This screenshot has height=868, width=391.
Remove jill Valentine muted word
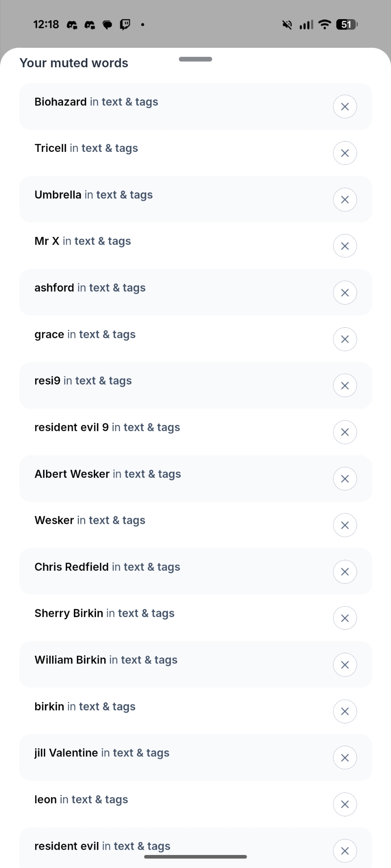pyautogui.click(x=345, y=758)
